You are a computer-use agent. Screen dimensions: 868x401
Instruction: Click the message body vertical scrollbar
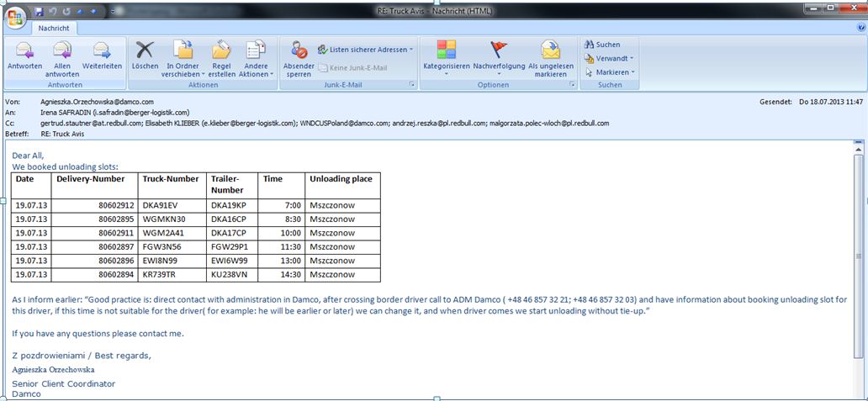point(859,255)
